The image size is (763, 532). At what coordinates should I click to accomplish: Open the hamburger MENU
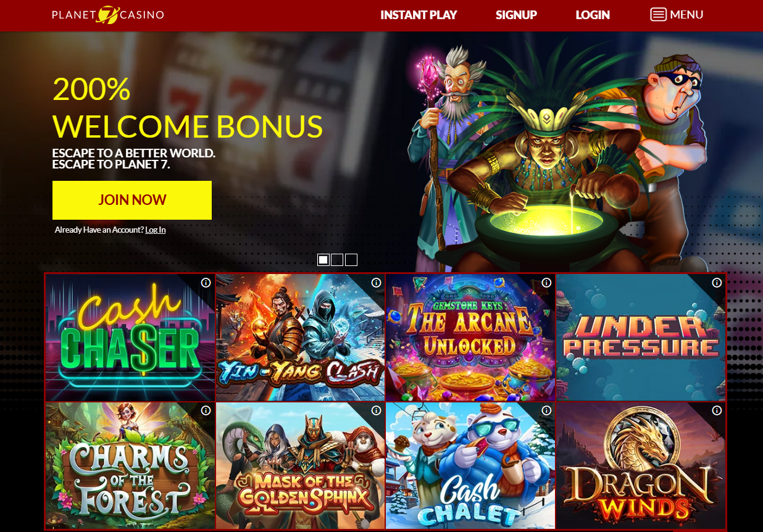pyautogui.click(x=677, y=14)
